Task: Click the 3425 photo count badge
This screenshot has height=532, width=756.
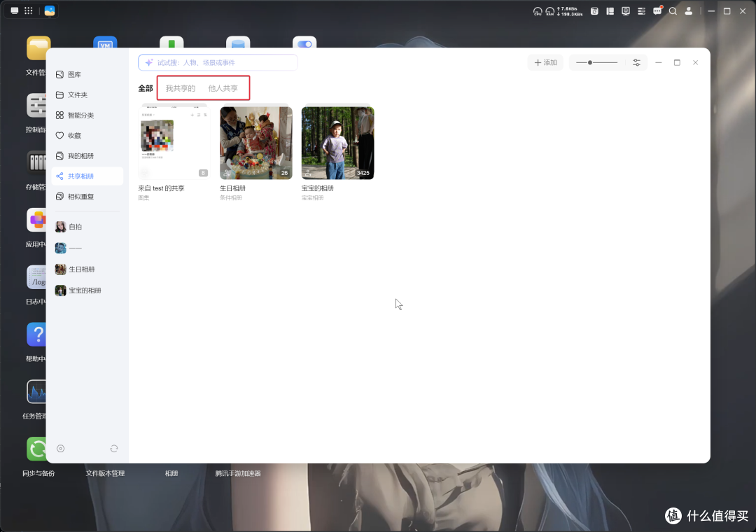Action: pos(363,173)
